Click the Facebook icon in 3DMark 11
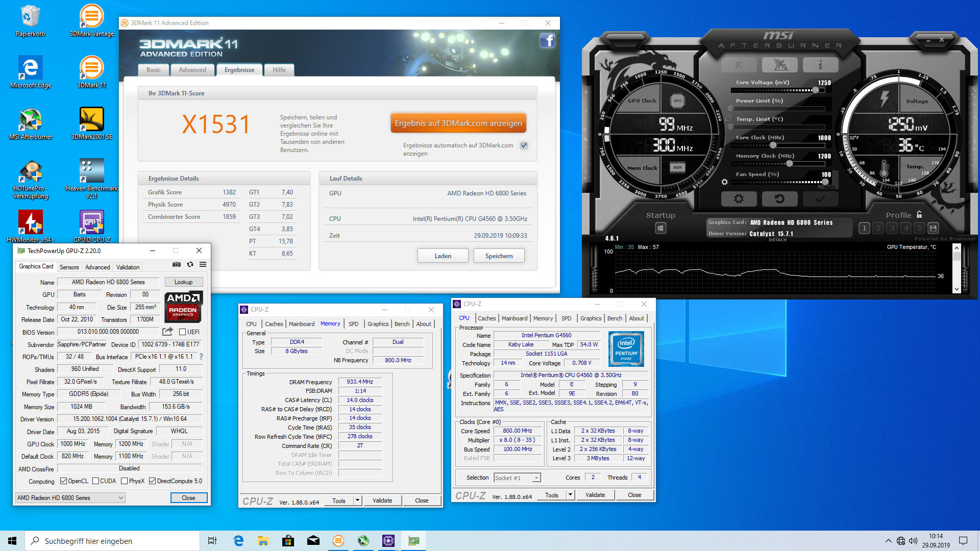 (x=547, y=40)
